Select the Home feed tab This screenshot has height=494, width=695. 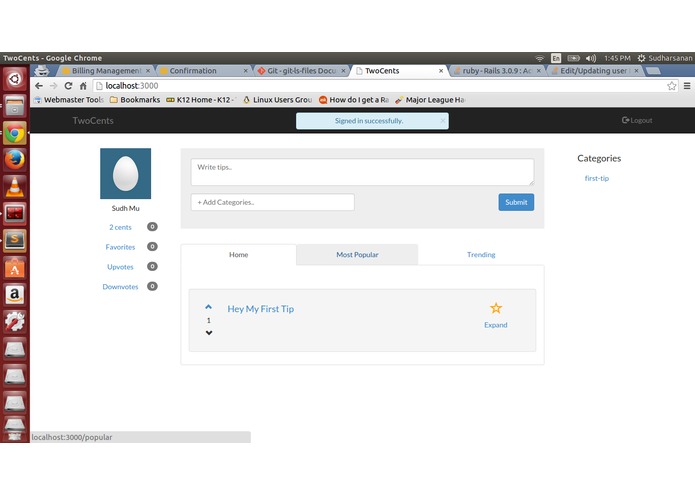pos(238,255)
